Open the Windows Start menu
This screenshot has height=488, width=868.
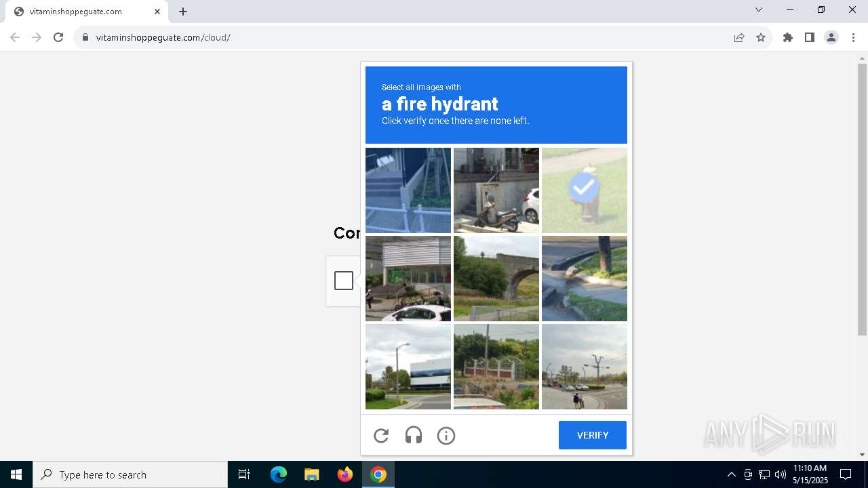(x=16, y=474)
